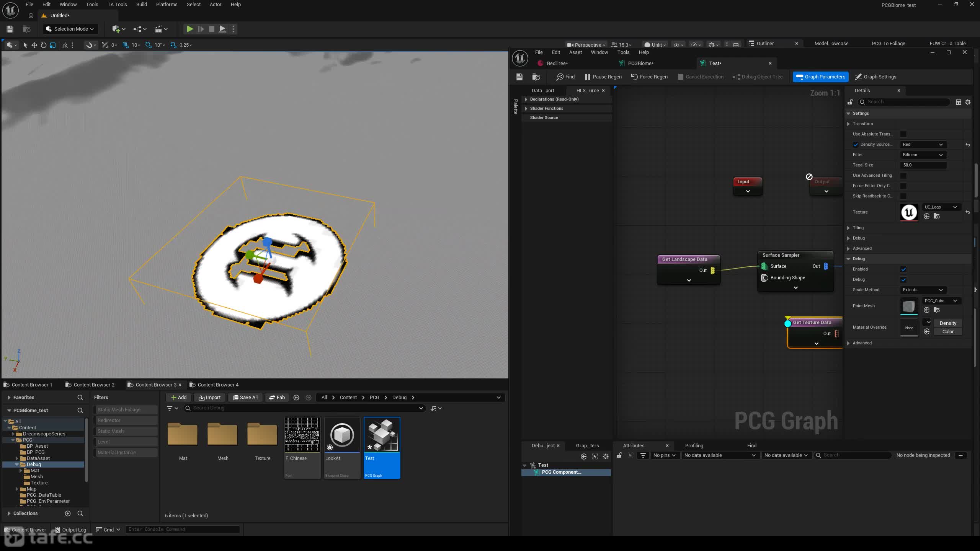The image size is (980, 551).
Task: Enable Use Advanced Tiling checkbox
Action: tap(903, 176)
